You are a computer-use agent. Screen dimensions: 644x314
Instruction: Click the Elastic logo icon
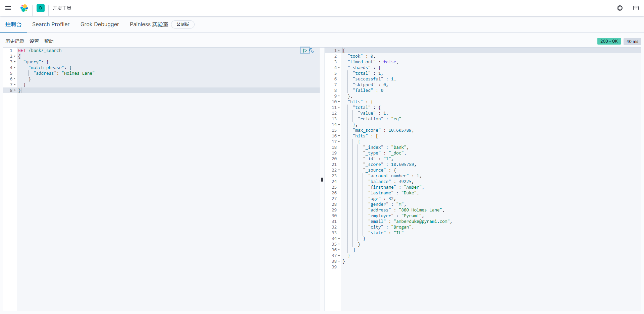(24, 8)
